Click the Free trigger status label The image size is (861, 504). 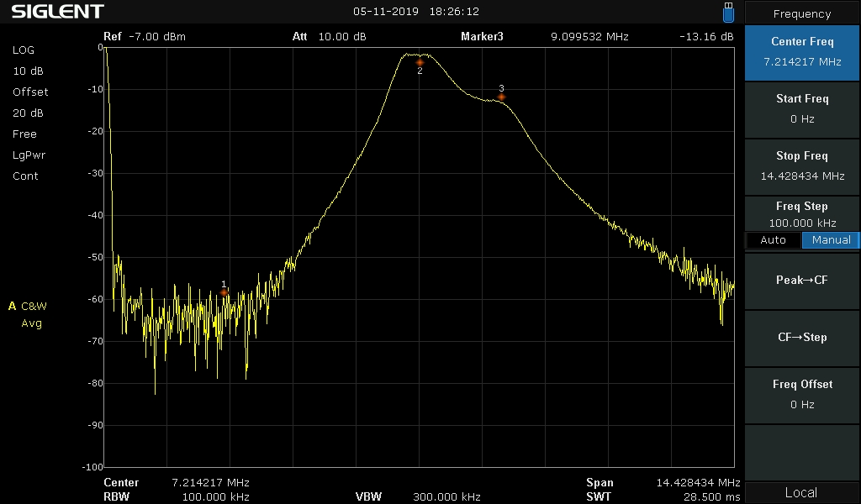pos(24,134)
